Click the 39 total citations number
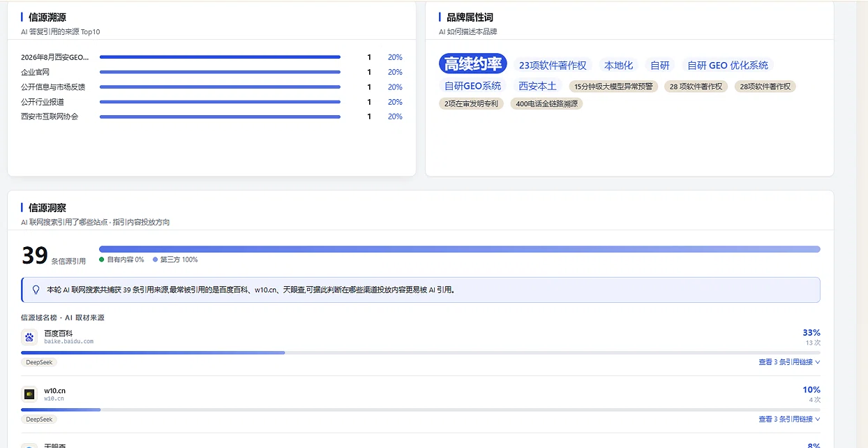This screenshot has height=448, width=868. [34, 255]
